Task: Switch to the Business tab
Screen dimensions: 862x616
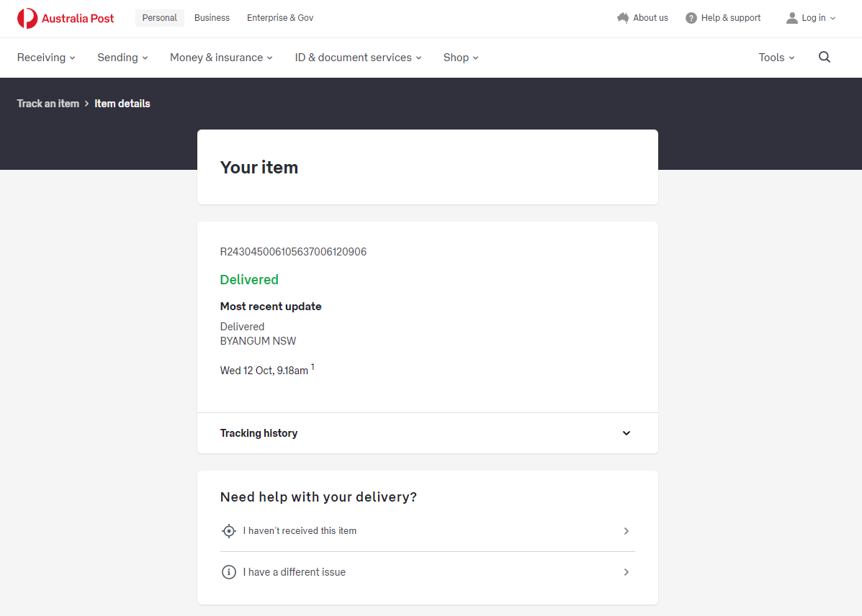Action: pyautogui.click(x=212, y=18)
